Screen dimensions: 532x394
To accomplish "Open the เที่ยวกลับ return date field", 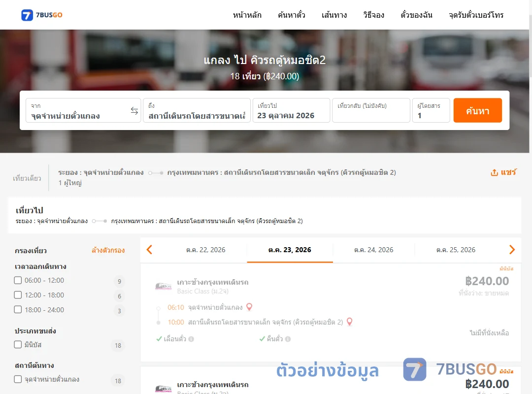I will pyautogui.click(x=371, y=110).
